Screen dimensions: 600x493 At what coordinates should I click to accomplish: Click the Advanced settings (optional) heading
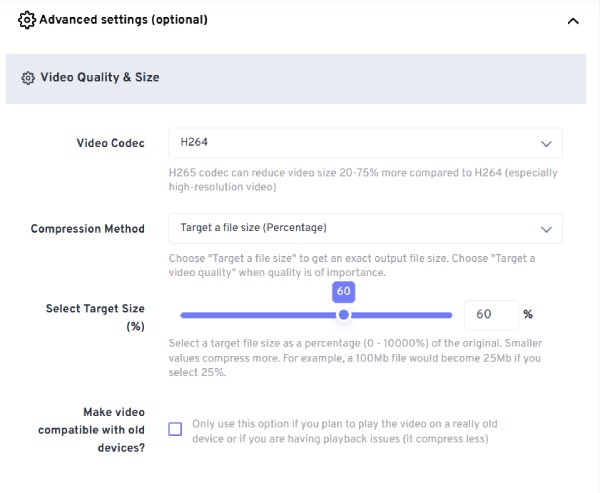point(123,20)
